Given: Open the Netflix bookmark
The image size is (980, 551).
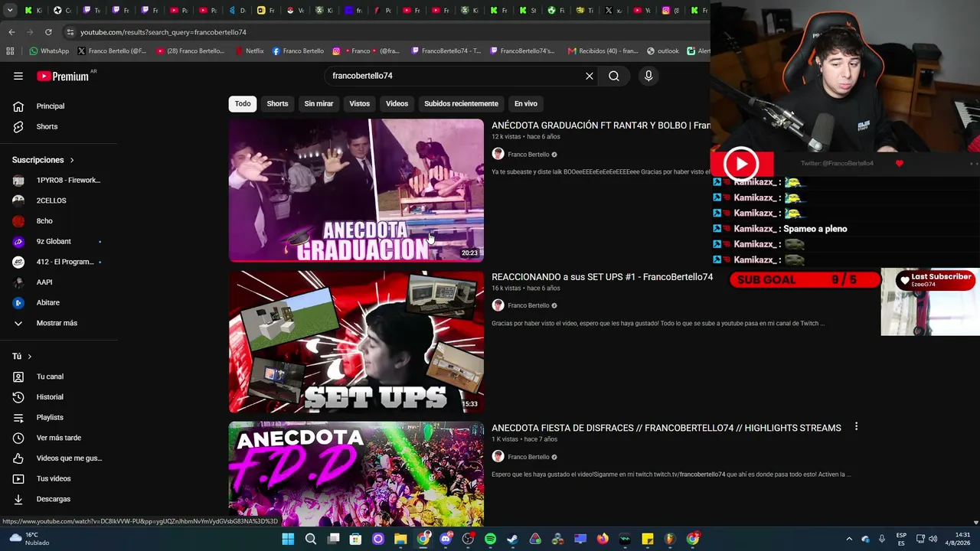Looking at the screenshot, I should click(x=249, y=51).
